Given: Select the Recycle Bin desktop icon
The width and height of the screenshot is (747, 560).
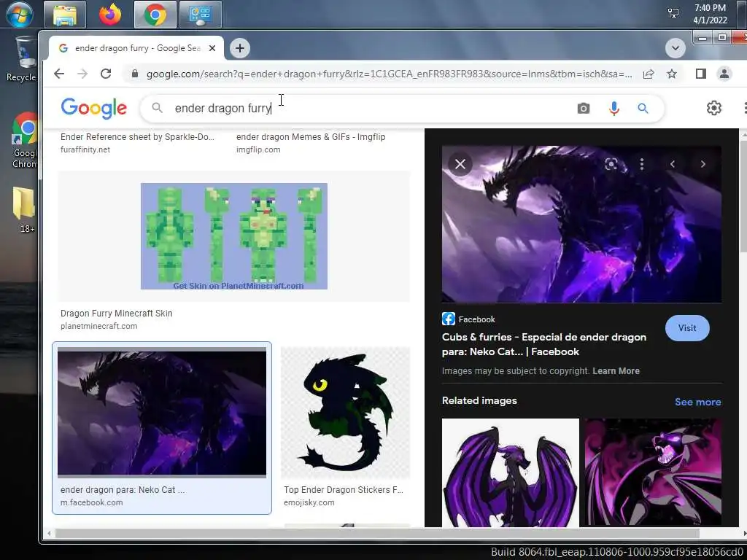Looking at the screenshot, I should [22, 59].
